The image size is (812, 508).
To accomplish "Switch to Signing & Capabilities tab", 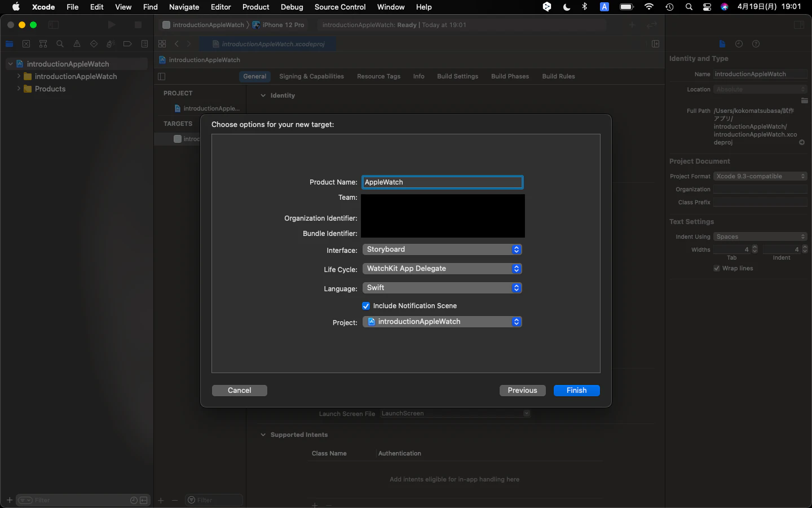I will click(x=311, y=76).
